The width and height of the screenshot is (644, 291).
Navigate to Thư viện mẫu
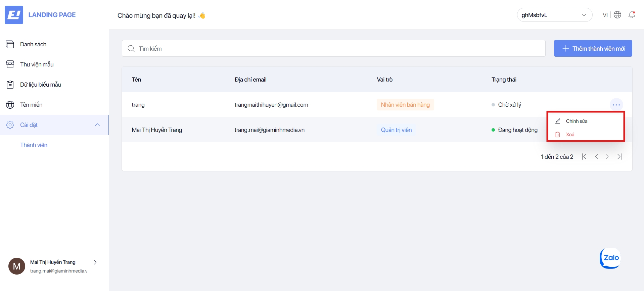pyautogui.click(x=37, y=64)
